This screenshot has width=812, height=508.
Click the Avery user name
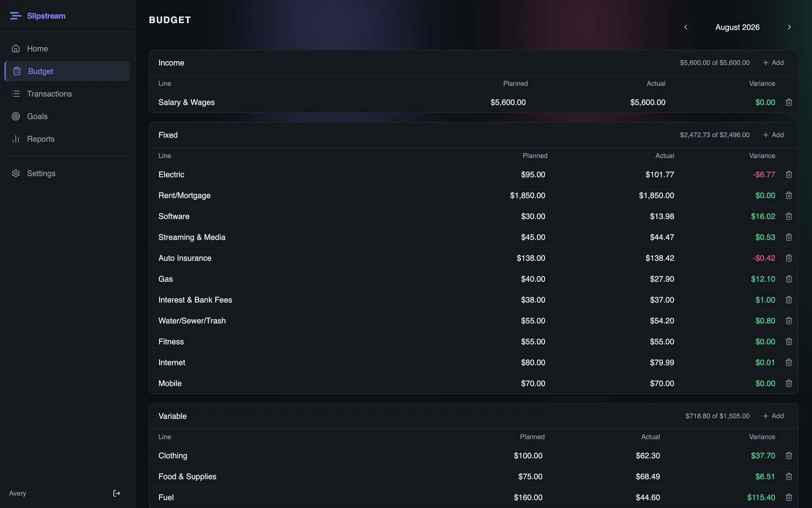(18, 493)
